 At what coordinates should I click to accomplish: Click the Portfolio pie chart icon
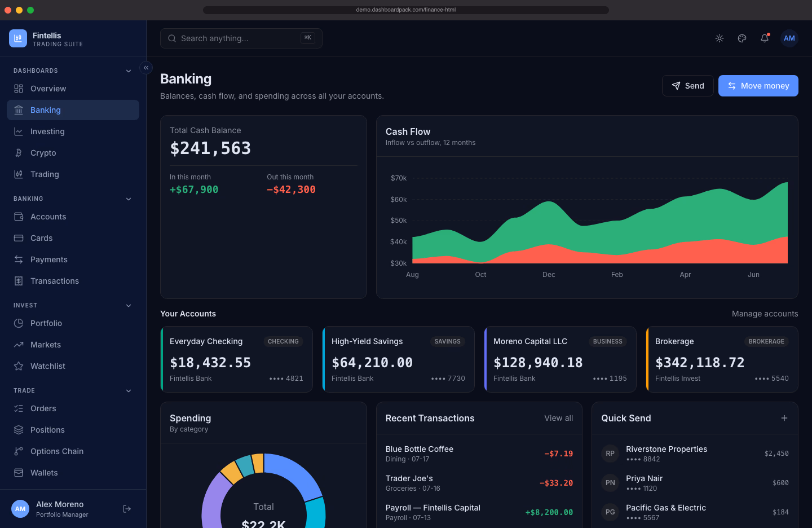19,323
